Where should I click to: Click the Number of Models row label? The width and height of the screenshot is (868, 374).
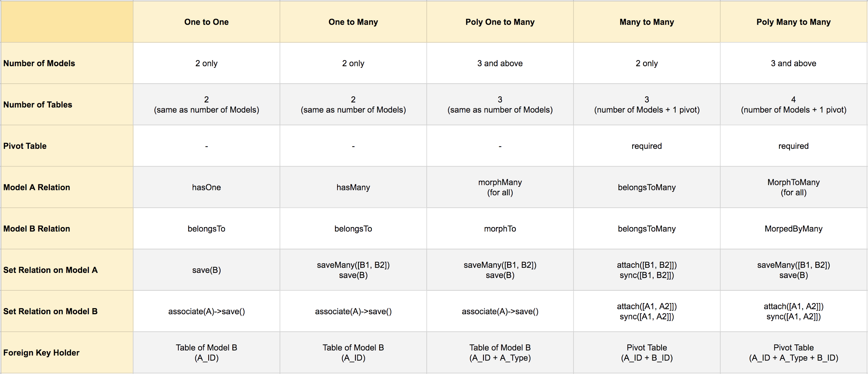pyautogui.click(x=39, y=63)
